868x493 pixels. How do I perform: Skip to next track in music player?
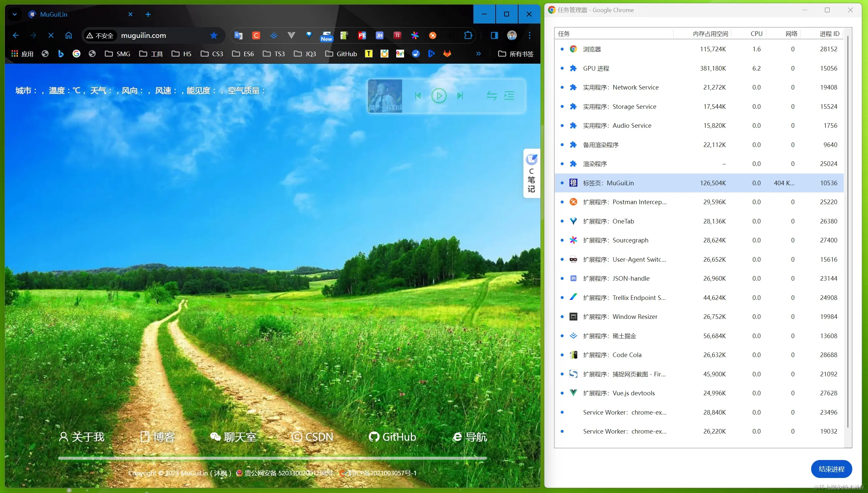pyautogui.click(x=460, y=96)
